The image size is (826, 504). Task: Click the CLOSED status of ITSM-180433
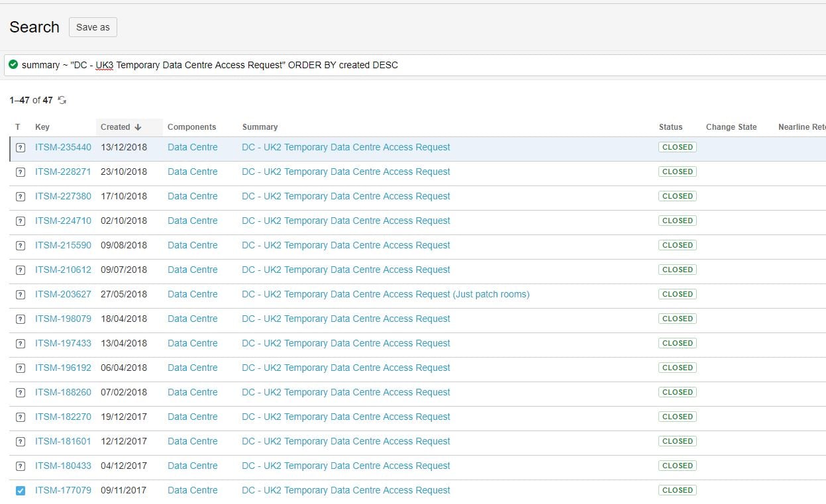[x=678, y=466]
